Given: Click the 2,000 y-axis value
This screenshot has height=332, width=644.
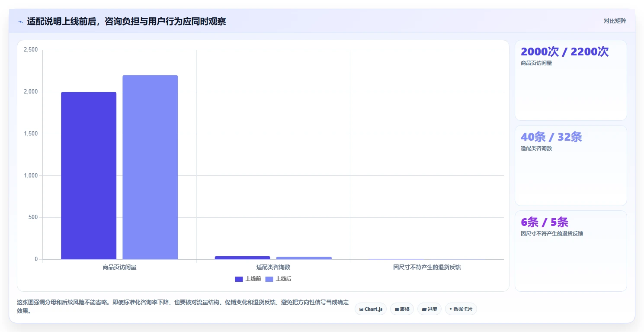Looking at the screenshot, I should point(30,92).
